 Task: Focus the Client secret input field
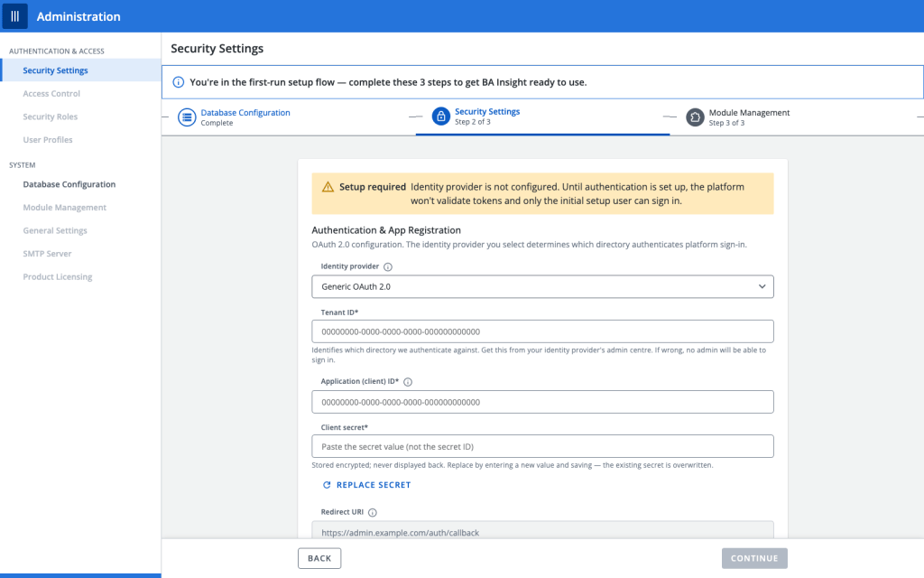pos(542,446)
